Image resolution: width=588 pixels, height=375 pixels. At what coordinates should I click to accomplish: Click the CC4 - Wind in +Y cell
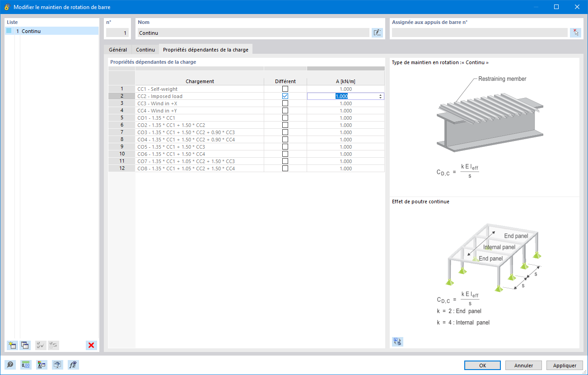pos(200,111)
